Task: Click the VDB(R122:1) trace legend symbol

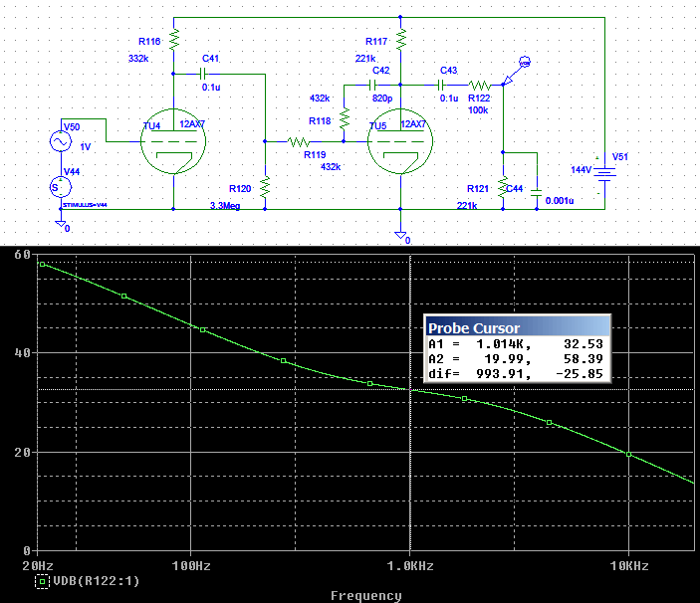Action: coord(42,581)
